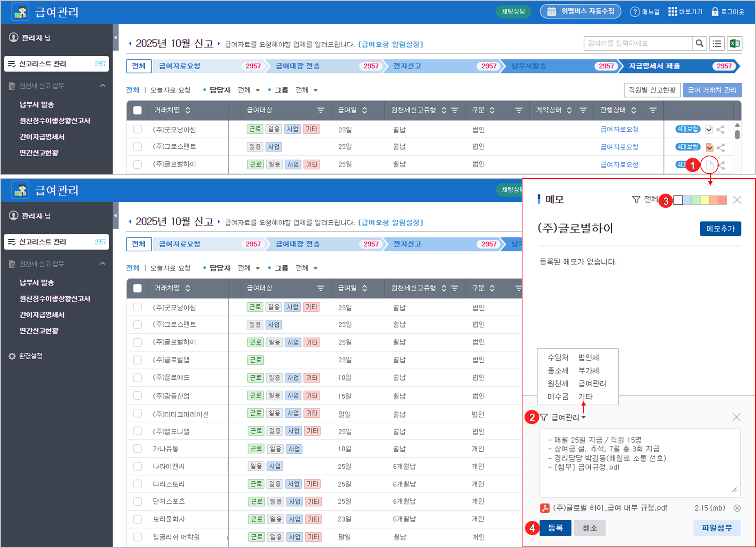Click share icon for (주)그로스멘트 row
The height and width of the screenshot is (548, 756).
[x=721, y=147]
